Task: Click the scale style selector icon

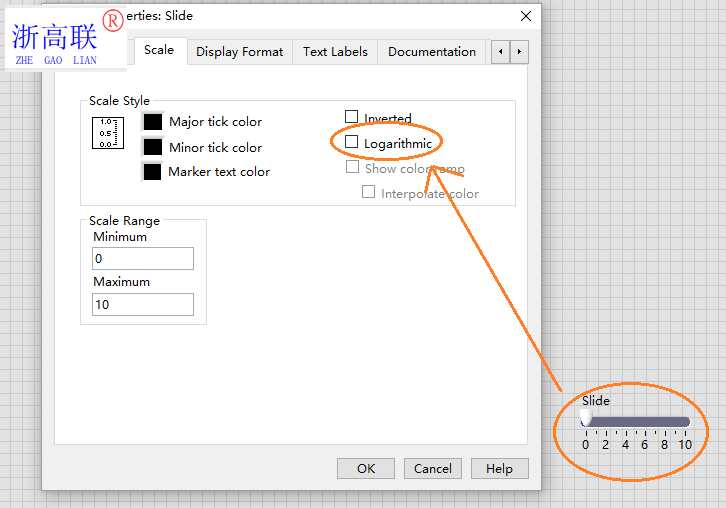Action: pyautogui.click(x=107, y=133)
